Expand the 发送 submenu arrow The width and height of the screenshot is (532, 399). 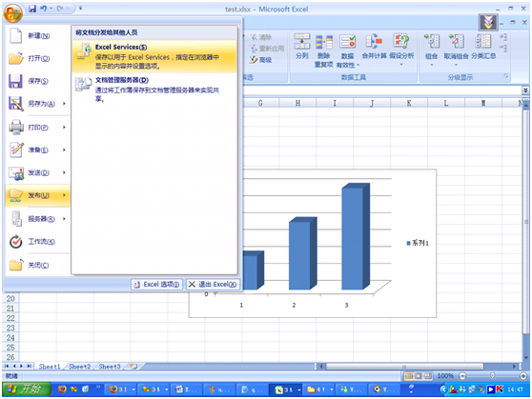click(x=64, y=173)
